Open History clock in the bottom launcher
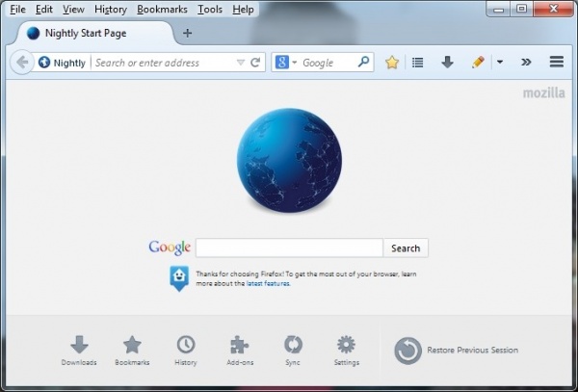Viewport: 578px width, 392px height. point(186,351)
